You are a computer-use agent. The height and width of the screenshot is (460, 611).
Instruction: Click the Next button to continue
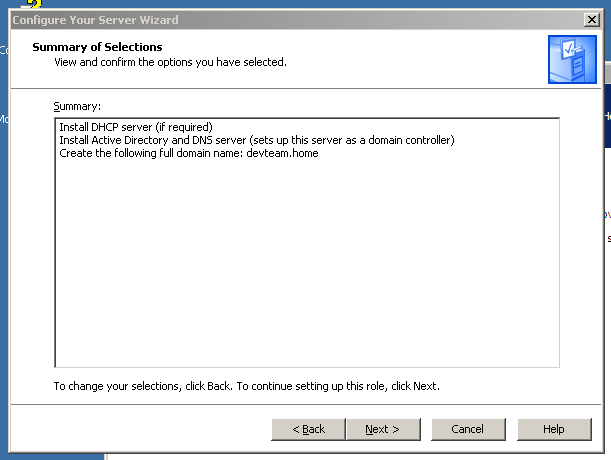pos(382,429)
